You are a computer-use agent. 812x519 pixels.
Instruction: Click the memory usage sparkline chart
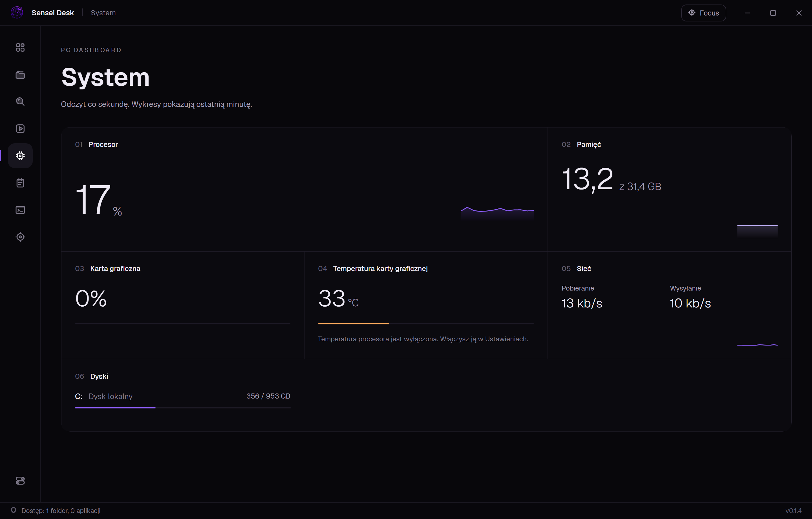click(x=757, y=231)
